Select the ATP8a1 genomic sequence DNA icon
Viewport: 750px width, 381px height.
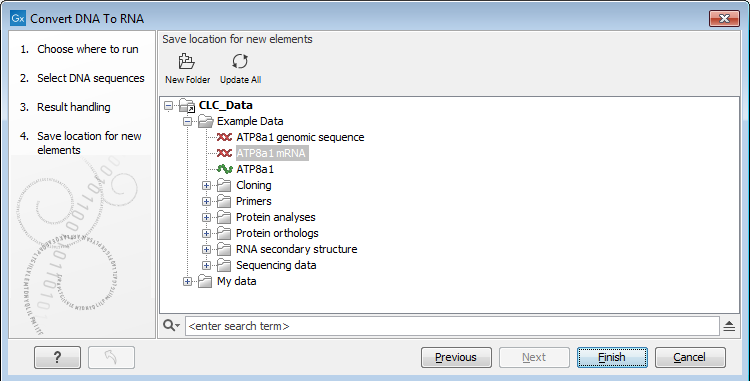(x=224, y=137)
